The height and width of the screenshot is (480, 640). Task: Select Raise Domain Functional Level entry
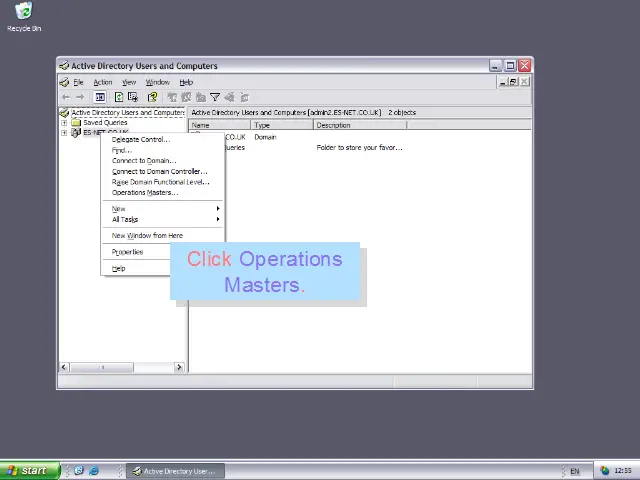click(x=163, y=182)
